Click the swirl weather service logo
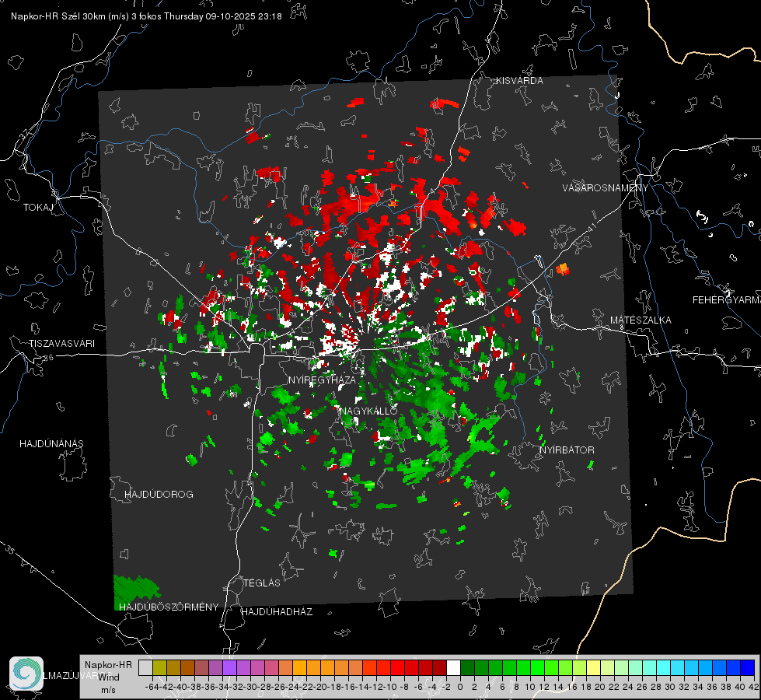761x700 pixels. click(26, 674)
